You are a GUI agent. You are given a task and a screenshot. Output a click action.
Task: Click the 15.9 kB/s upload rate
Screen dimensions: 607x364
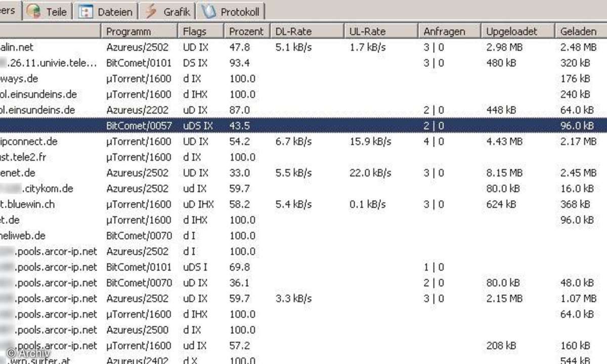click(370, 142)
